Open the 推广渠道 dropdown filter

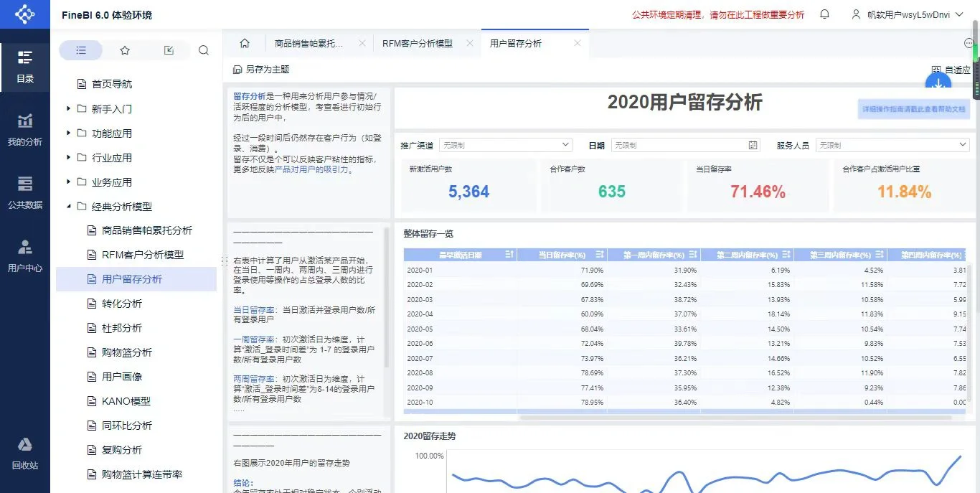coord(506,144)
